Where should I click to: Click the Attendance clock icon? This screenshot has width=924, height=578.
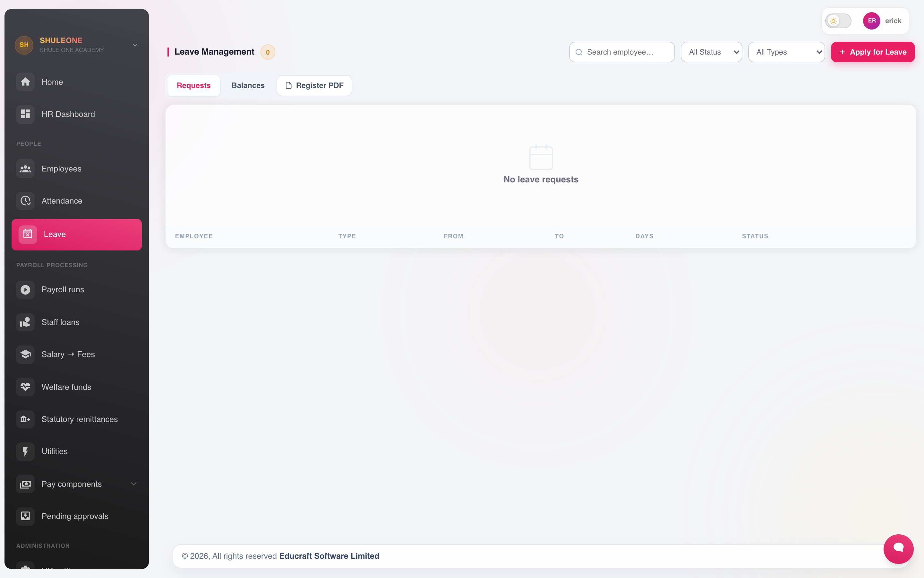tap(25, 201)
